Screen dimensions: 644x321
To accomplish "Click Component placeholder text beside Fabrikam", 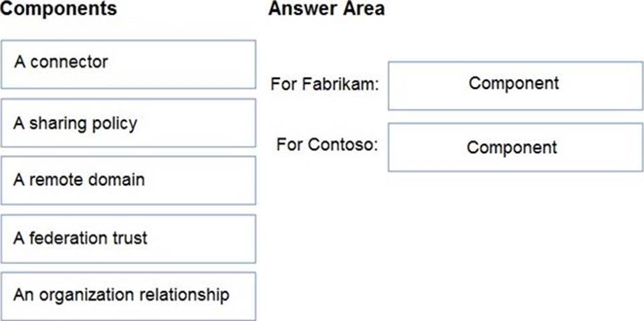I will point(514,84).
